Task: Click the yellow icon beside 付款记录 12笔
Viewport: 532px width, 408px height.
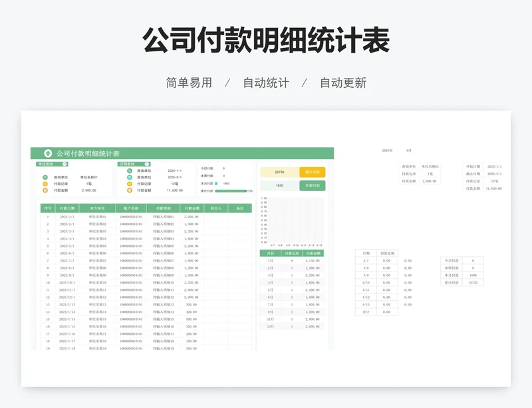Action: tap(129, 184)
